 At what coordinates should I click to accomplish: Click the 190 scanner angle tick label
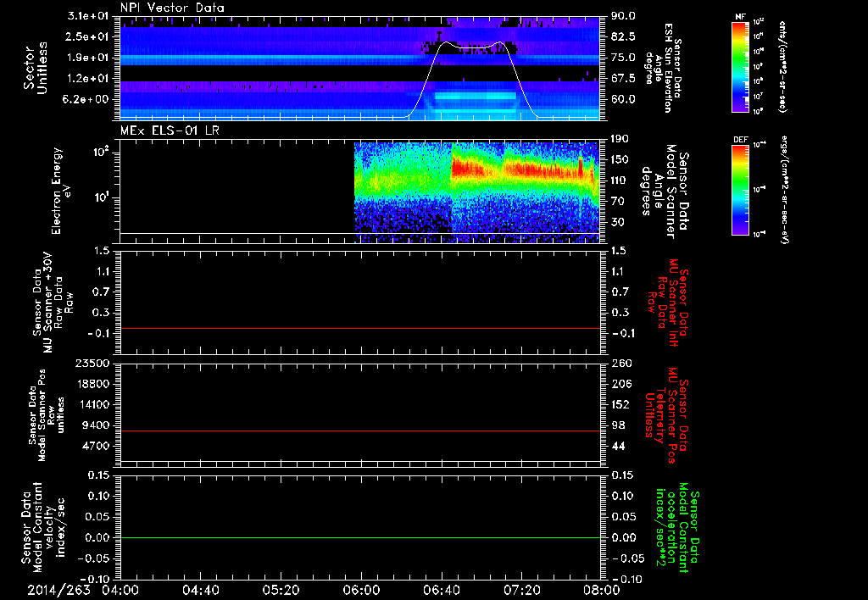coord(620,139)
